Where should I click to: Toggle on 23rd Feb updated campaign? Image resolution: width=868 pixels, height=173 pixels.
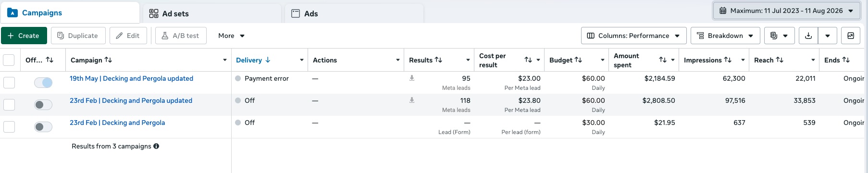(x=43, y=105)
